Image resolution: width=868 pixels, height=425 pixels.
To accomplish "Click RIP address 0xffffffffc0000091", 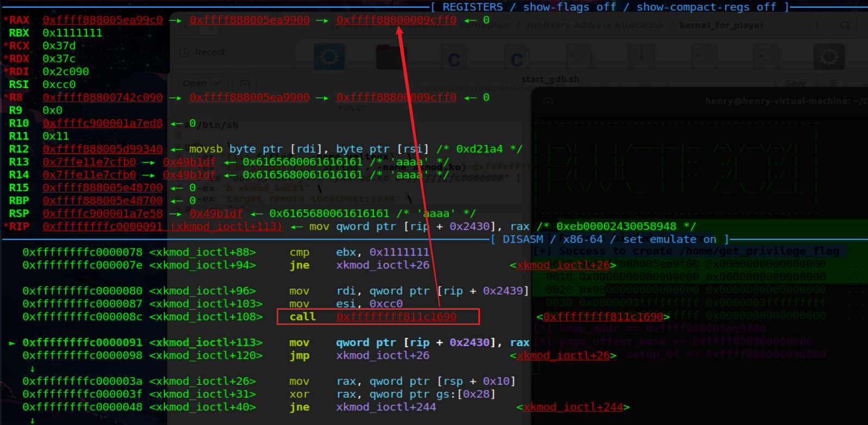I will coord(103,227).
